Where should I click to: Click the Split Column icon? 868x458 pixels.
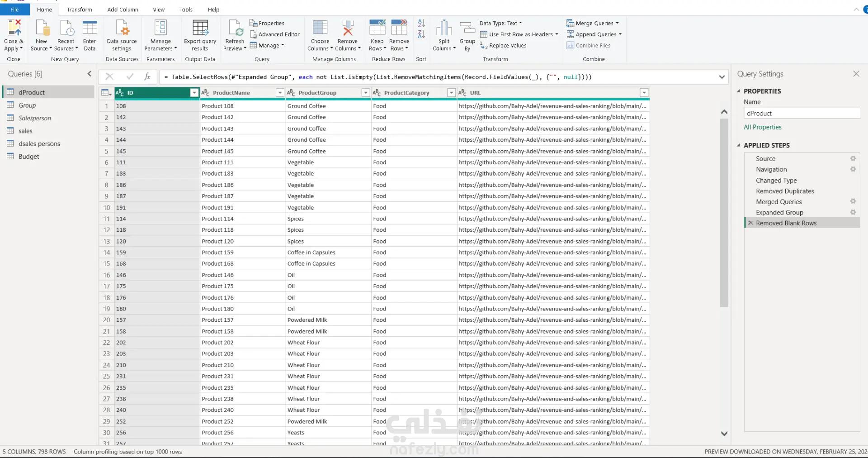444,28
